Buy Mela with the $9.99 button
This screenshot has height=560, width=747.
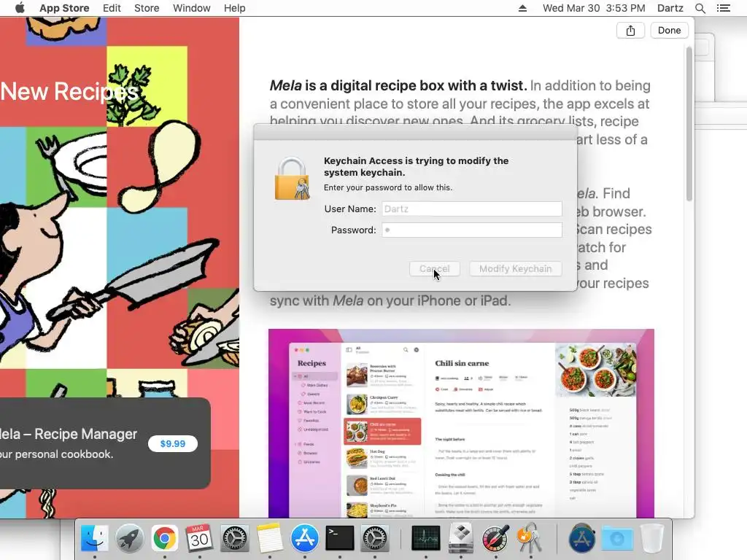(x=172, y=444)
